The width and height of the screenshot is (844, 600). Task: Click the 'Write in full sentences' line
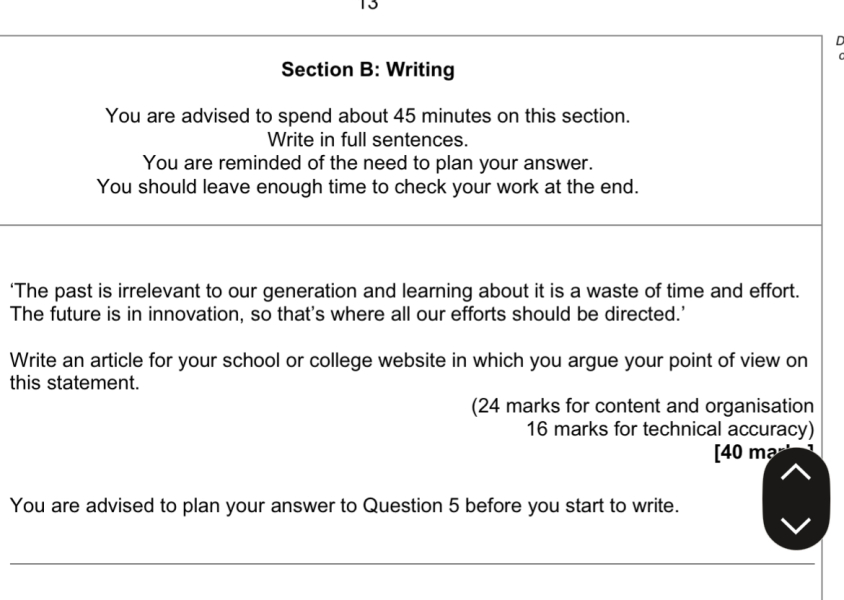(368, 137)
